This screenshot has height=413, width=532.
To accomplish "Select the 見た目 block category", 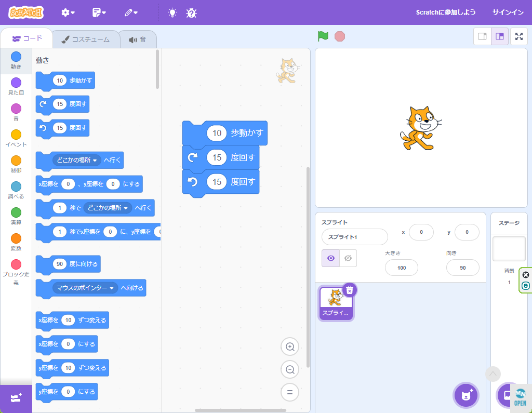I will 16,87.
